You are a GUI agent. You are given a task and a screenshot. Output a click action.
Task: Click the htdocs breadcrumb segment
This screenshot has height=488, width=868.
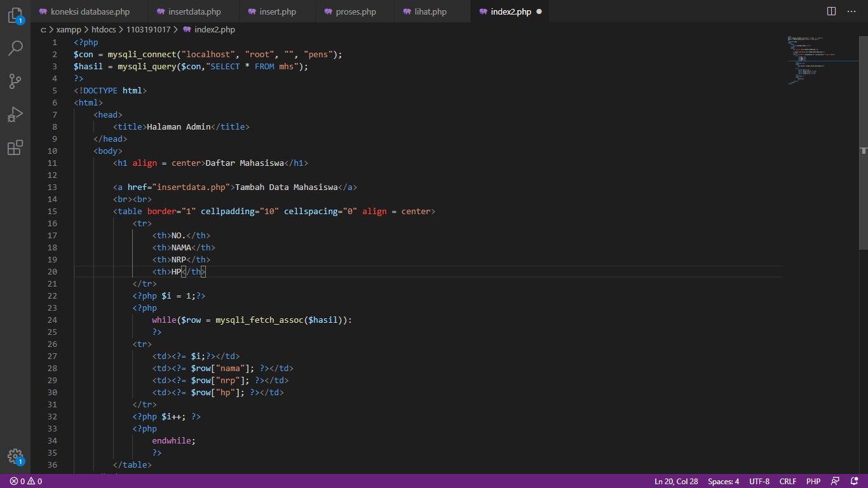pos(104,29)
